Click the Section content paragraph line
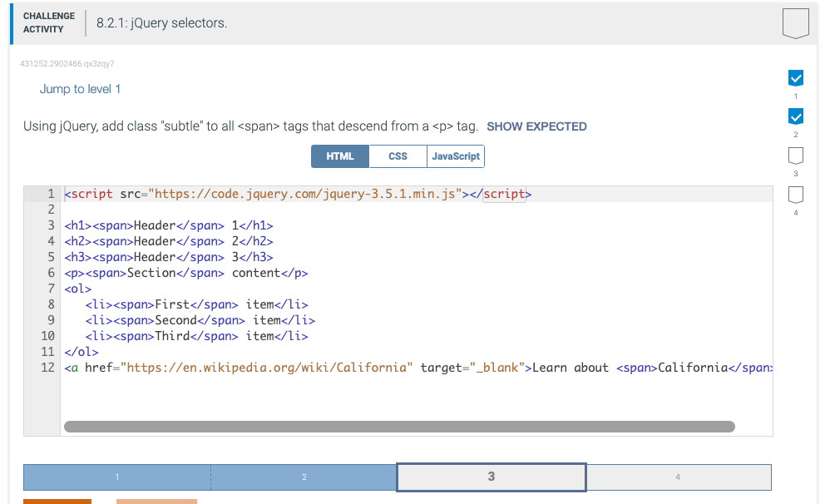The width and height of the screenshot is (825, 504). (x=186, y=273)
